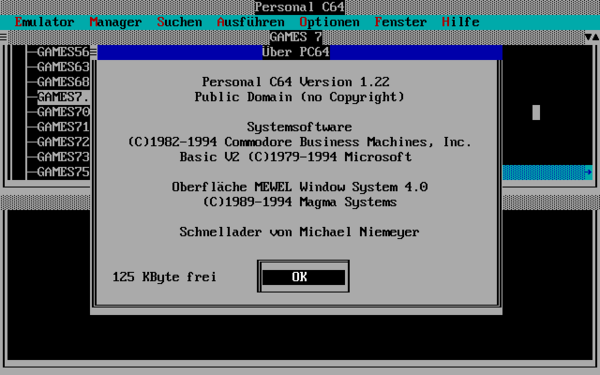The image size is (600, 375).
Task: Select the GAMES56 folder in tree
Action: pos(63,52)
